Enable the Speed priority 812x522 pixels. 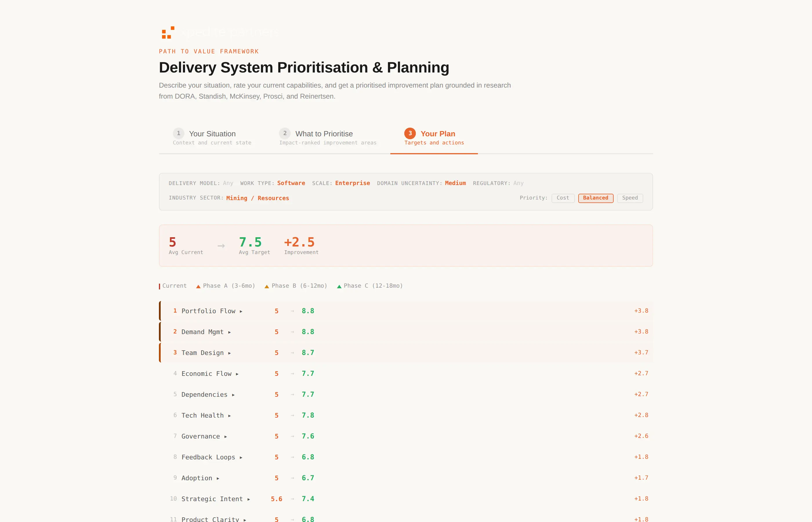click(x=630, y=198)
